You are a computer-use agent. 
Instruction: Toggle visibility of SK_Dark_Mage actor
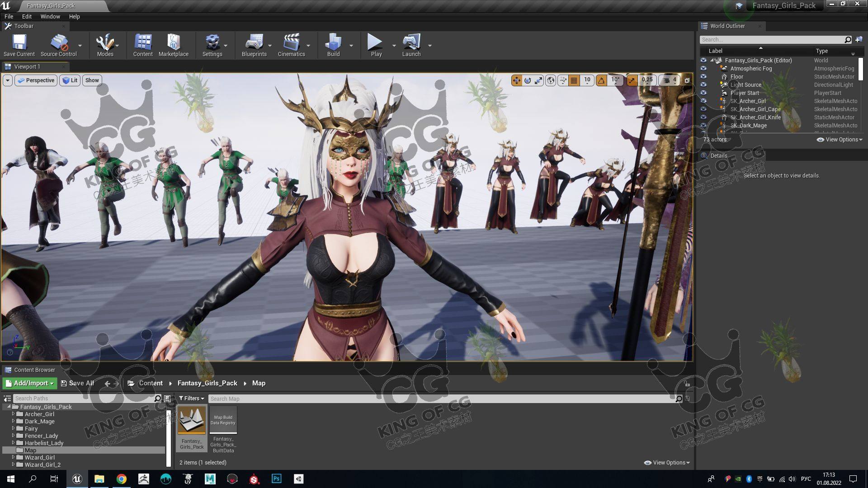click(703, 126)
